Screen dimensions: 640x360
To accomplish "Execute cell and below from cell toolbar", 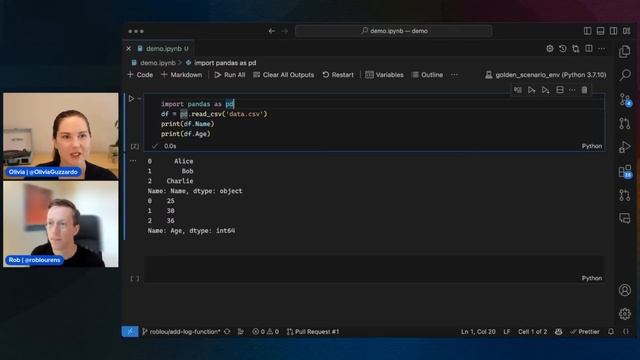I will coord(545,90).
